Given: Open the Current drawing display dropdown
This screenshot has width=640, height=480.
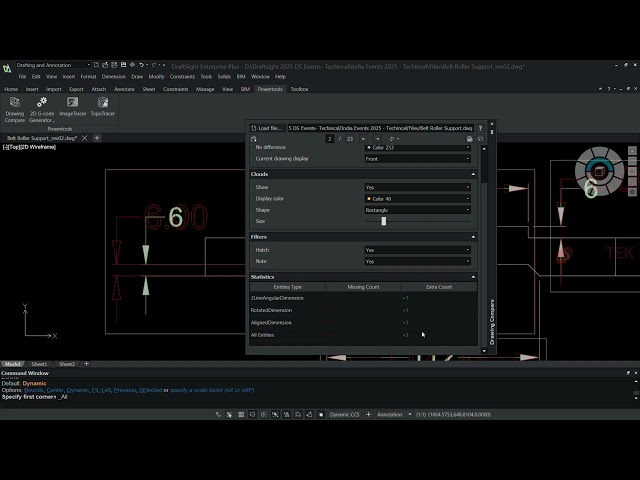Looking at the screenshot, I should pyautogui.click(x=418, y=159).
